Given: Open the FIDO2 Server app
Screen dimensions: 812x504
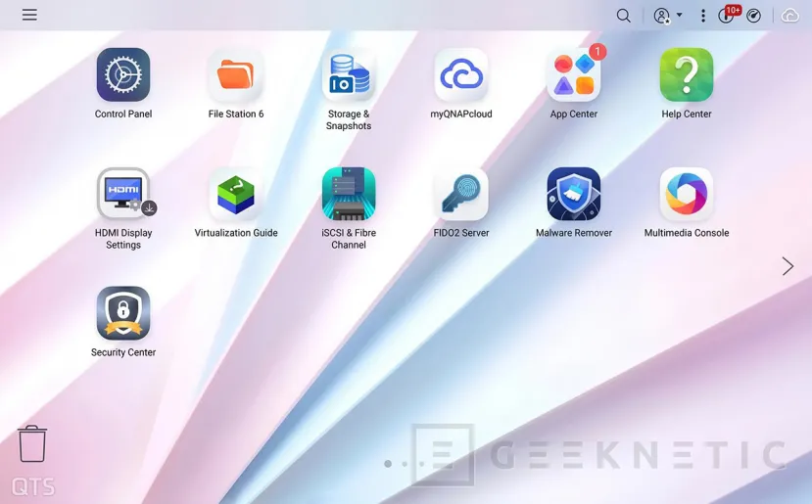Looking at the screenshot, I should (x=461, y=194).
